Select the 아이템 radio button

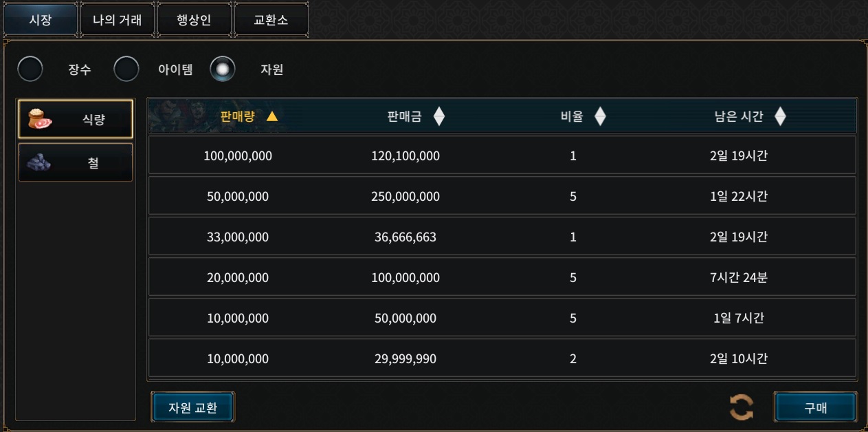[126, 69]
